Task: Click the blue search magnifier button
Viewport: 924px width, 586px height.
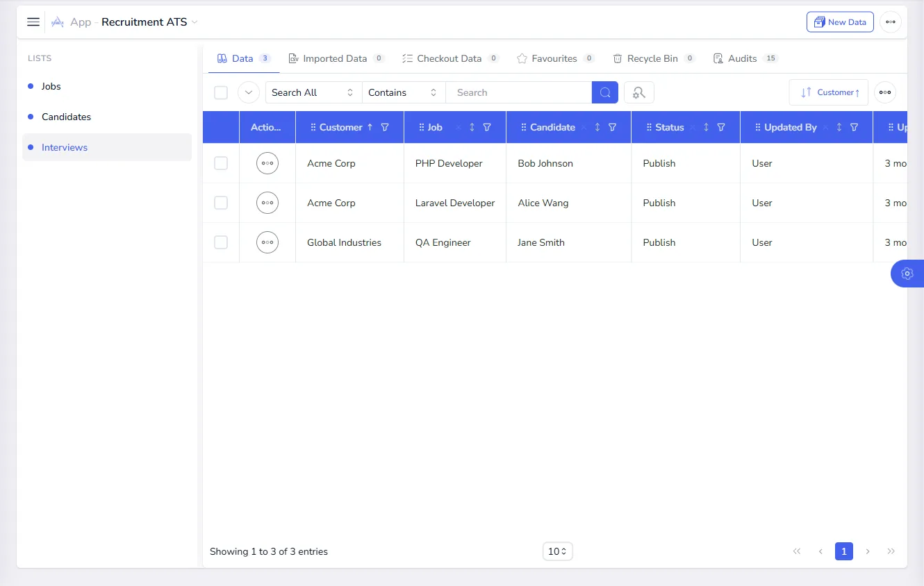Action: [605, 92]
